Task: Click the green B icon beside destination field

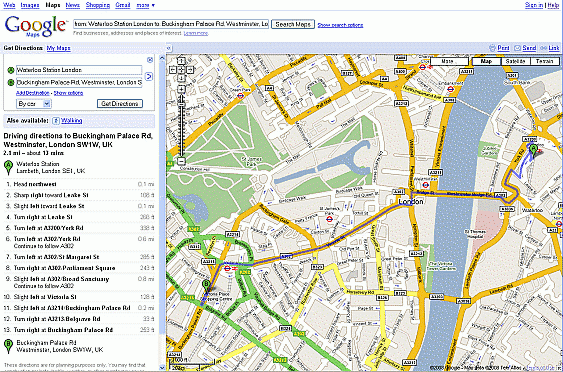Action: (x=10, y=83)
